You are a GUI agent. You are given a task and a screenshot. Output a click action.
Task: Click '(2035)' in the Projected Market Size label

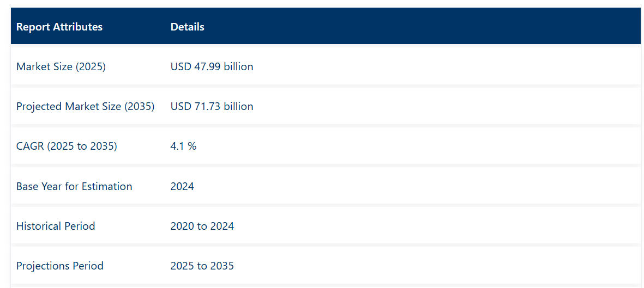pyautogui.click(x=139, y=106)
